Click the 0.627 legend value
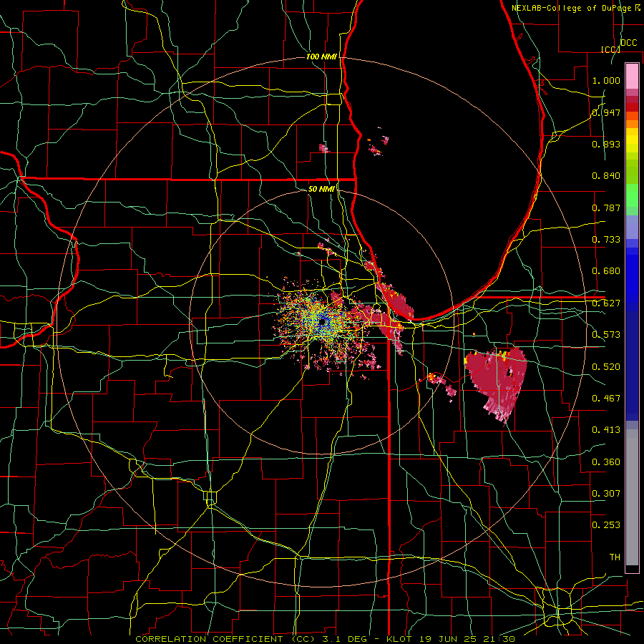 click(606, 303)
